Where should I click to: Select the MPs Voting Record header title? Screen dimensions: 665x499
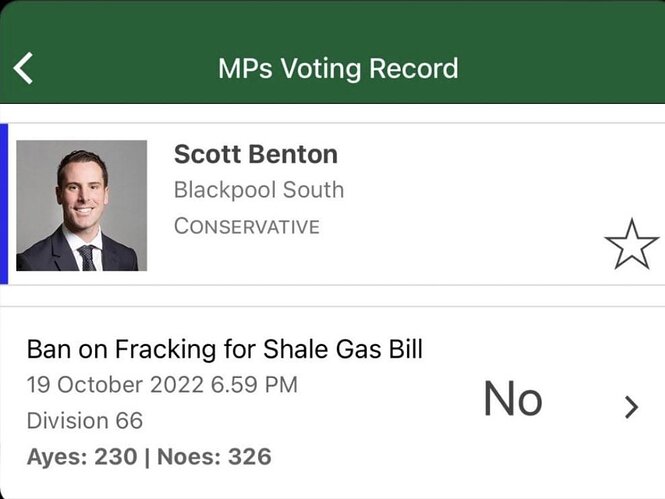pos(338,69)
